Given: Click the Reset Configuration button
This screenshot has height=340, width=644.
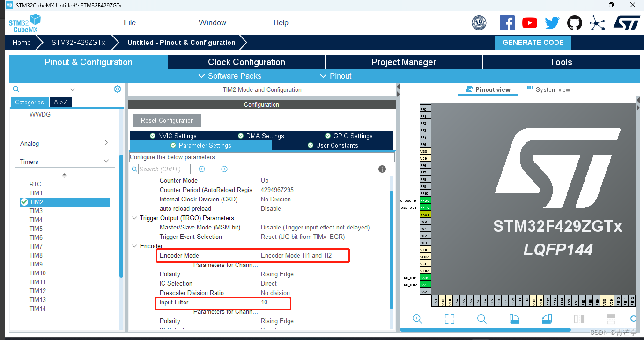Looking at the screenshot, I should 167,120.
